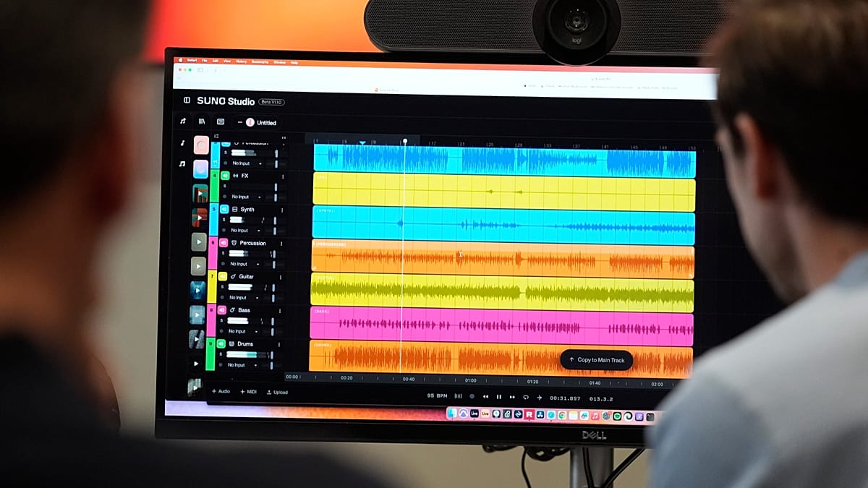The image size is (868, 488).
Task: Click the Bass track instrument icon
Action: pyautogui.click(x=232, y=310)
